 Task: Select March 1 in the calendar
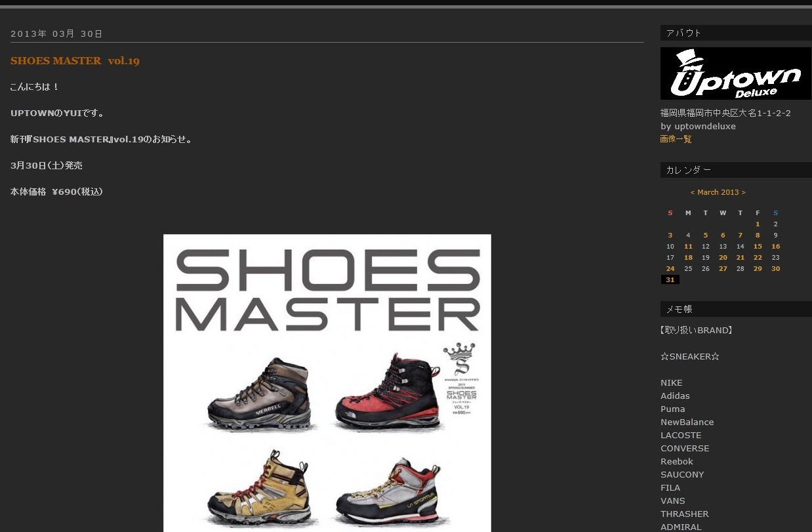tap(758, 224)
